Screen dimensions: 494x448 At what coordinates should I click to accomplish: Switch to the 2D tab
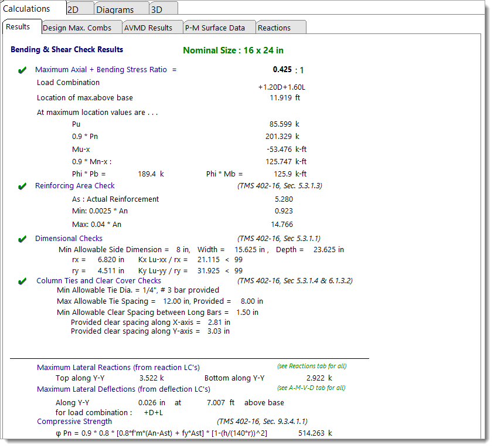click(x=73, y=9)
